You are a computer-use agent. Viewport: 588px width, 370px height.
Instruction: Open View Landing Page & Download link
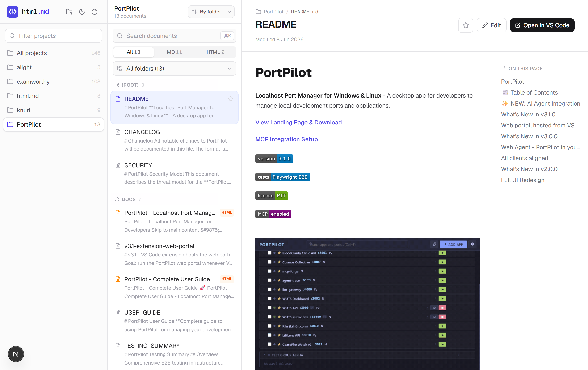(298, 122)
